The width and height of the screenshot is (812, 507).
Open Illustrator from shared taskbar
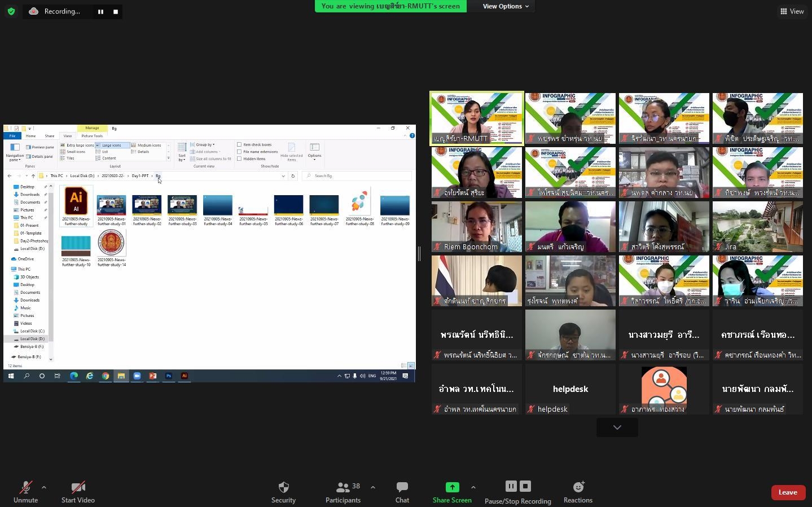[x=184, y=376]
